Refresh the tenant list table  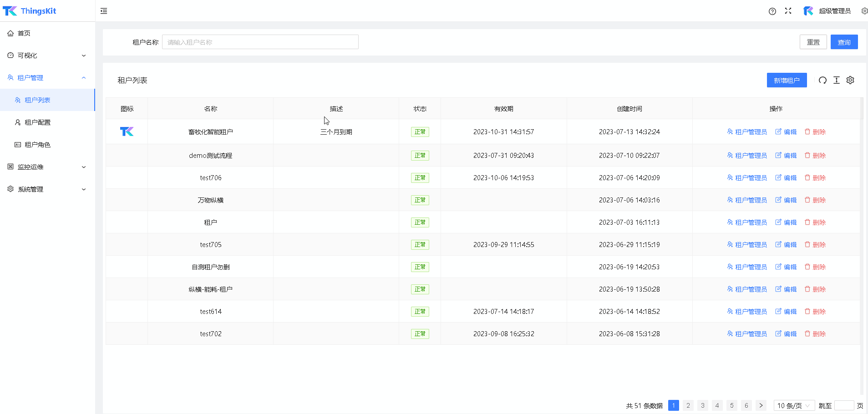822,80
